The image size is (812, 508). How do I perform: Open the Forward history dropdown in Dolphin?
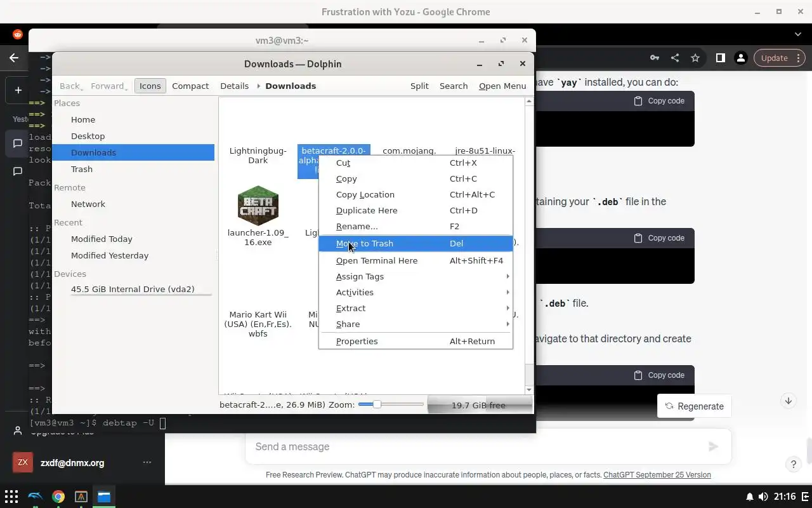pos(128,88)
